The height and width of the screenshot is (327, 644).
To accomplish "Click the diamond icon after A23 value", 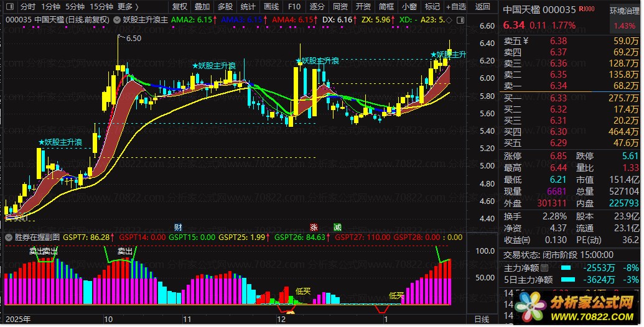I will [449, 20].
